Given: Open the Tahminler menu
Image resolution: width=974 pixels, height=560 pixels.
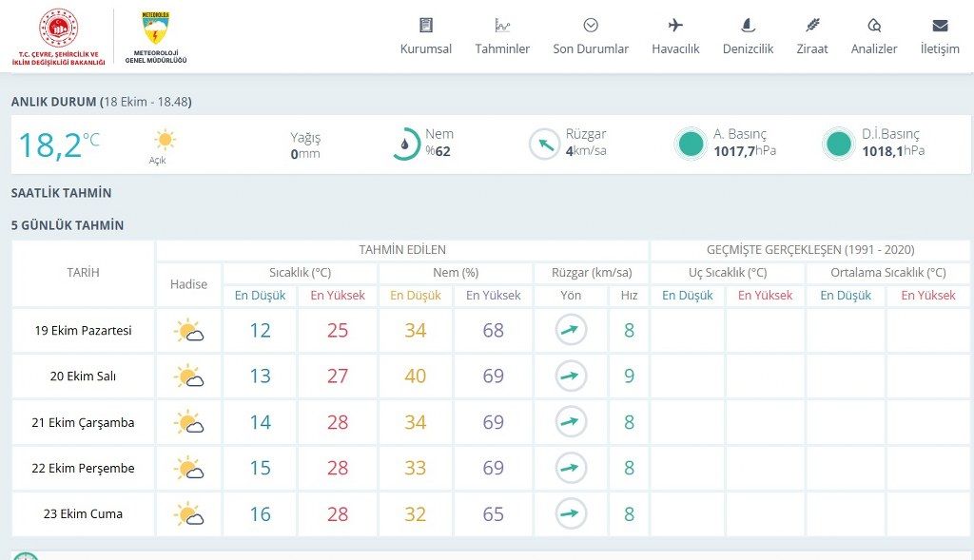Looking at the screenshot, I should pos(502,49).
